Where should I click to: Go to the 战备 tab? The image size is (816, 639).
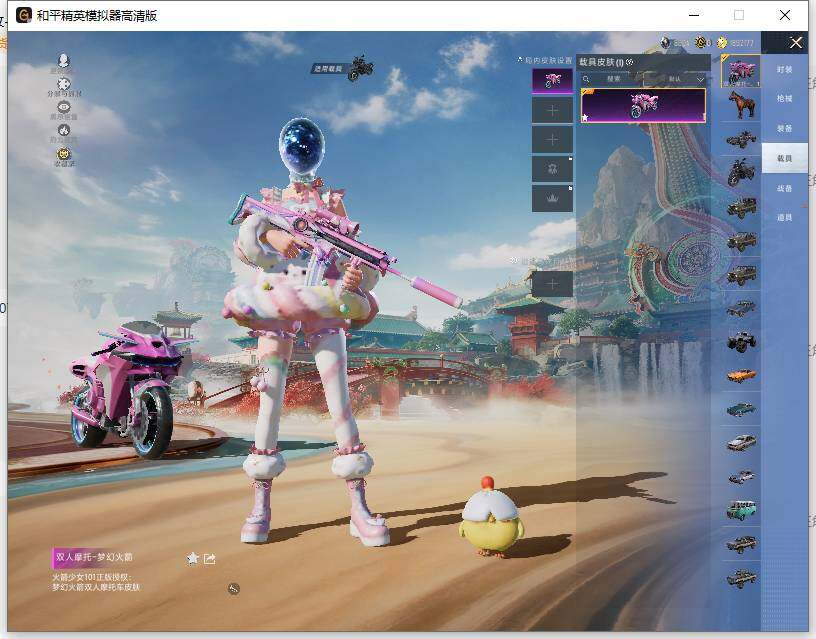click(784, 188)
